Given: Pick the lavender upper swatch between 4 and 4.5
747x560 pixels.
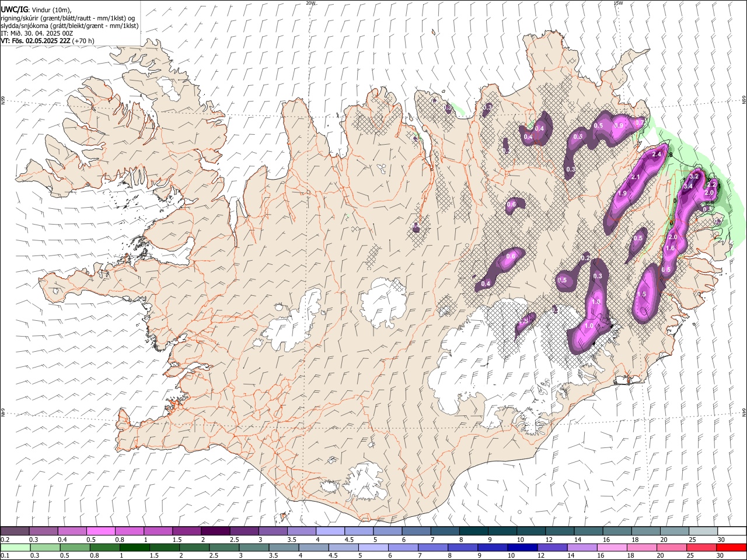Looking at the screenshot, I should point(330,531).
